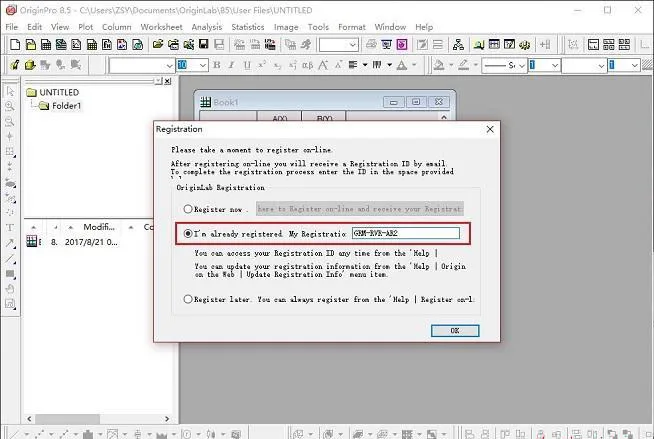Create a New Workbook from toolbar
Screen dimensions: 654x439
tap(45, 45)
